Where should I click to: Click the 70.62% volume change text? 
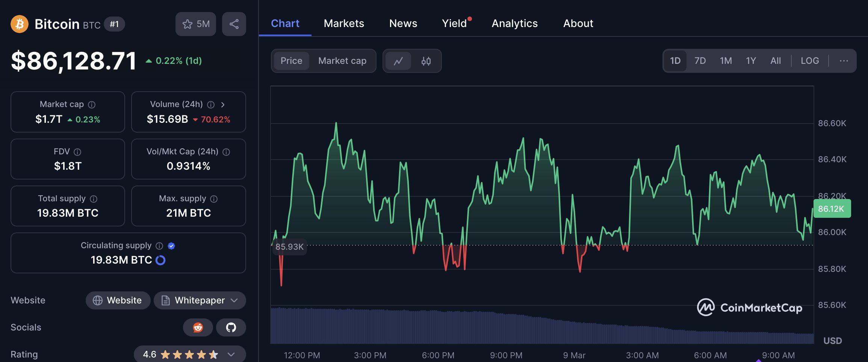215,119
